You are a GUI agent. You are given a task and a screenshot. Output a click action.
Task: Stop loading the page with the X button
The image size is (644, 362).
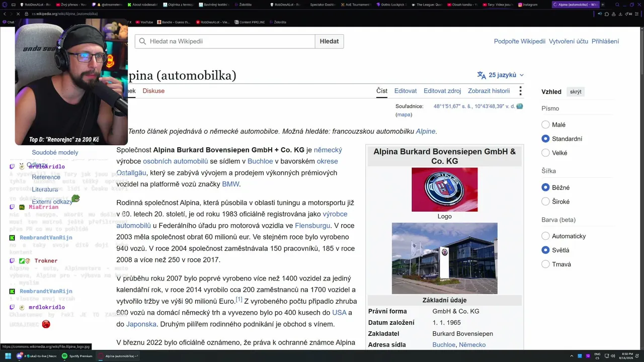tap(18, 14)
